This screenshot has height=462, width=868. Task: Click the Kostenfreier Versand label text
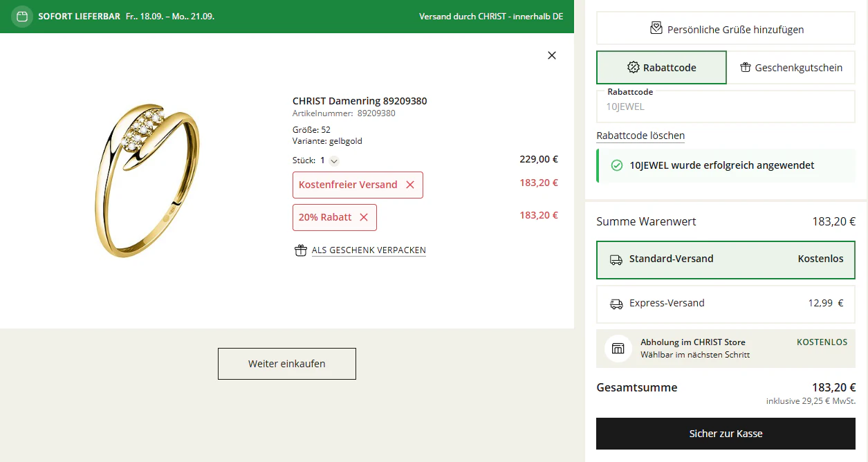tap(348, 185)
